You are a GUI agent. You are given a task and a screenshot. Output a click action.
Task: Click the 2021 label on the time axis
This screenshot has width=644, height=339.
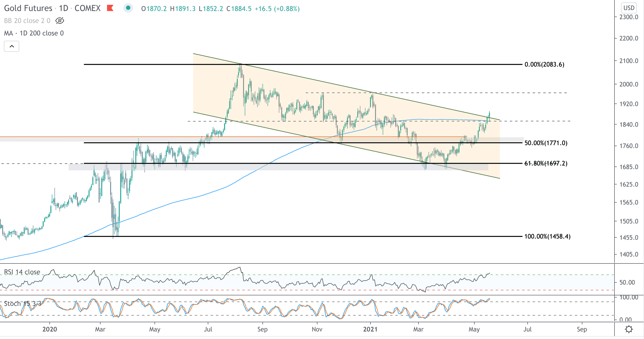point(370,329)
